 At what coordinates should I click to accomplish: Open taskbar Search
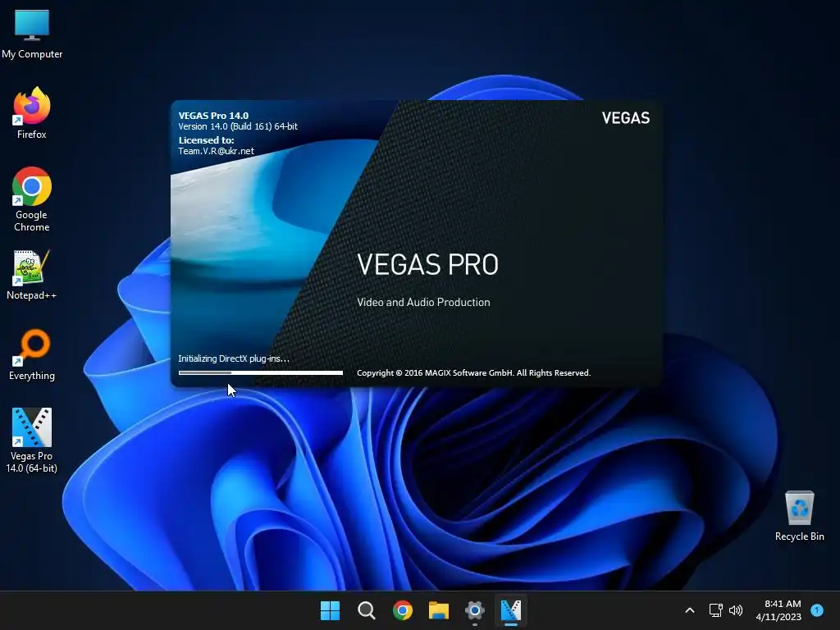367,610
